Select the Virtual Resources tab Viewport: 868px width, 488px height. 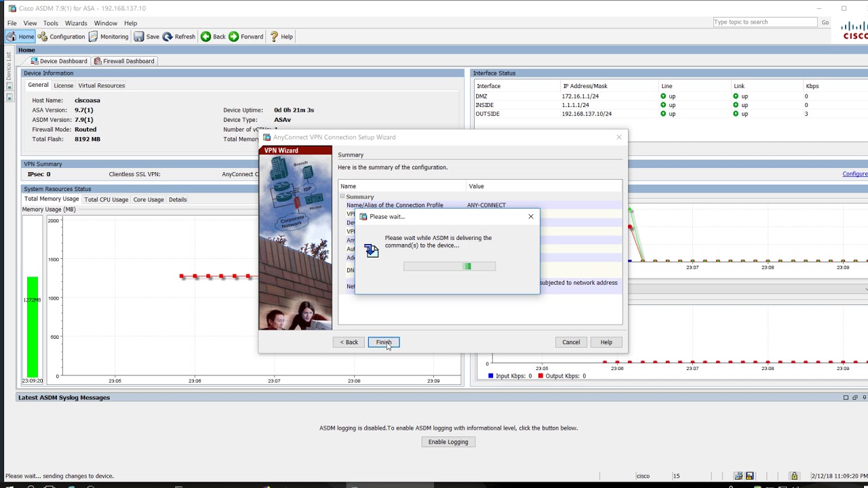(x=101, y=85)
